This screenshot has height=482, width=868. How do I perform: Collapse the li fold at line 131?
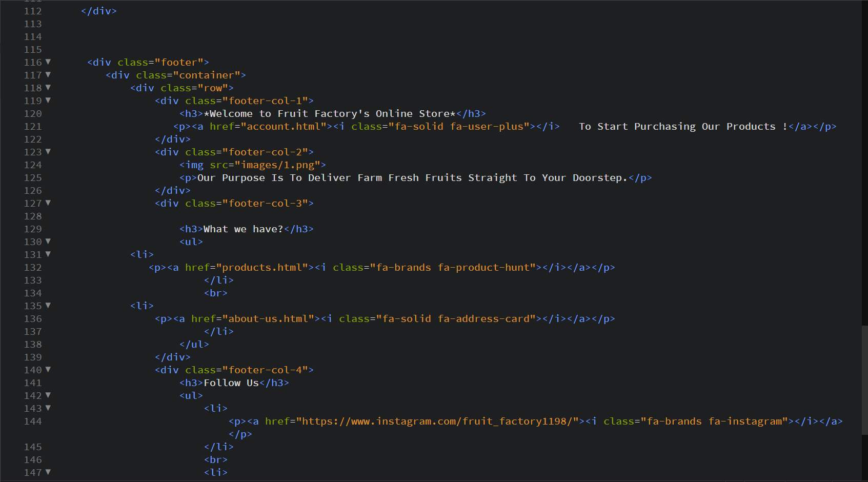[48, 254]
